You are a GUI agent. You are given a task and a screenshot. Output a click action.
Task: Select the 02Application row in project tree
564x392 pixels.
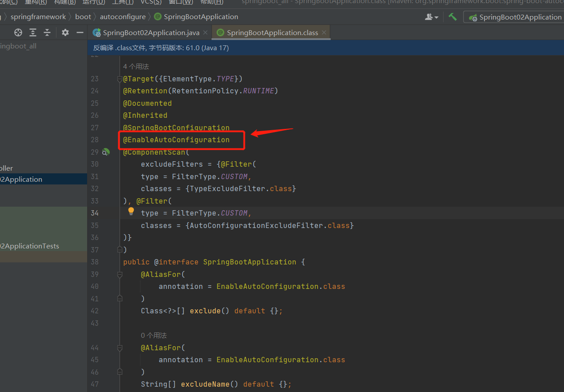click(x=44, y=180)
